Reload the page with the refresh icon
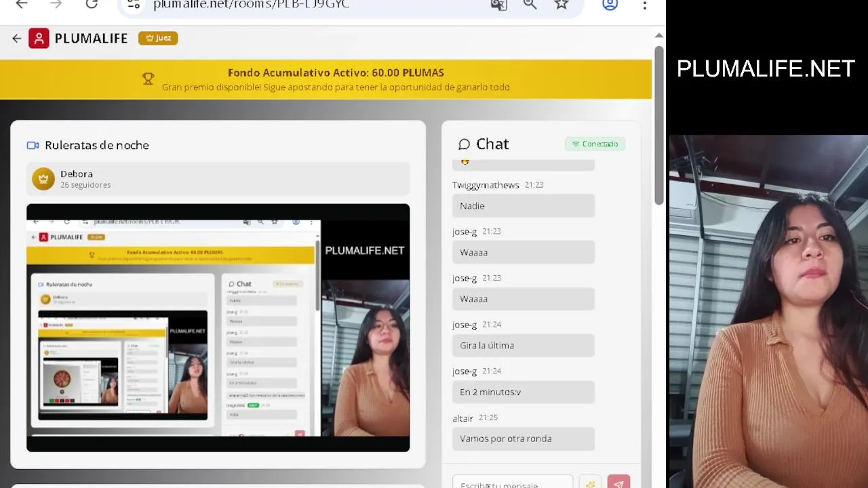Image resolution: width=868 pixels, height=488 pixels. pyautogui.click(x=92, y=4)
